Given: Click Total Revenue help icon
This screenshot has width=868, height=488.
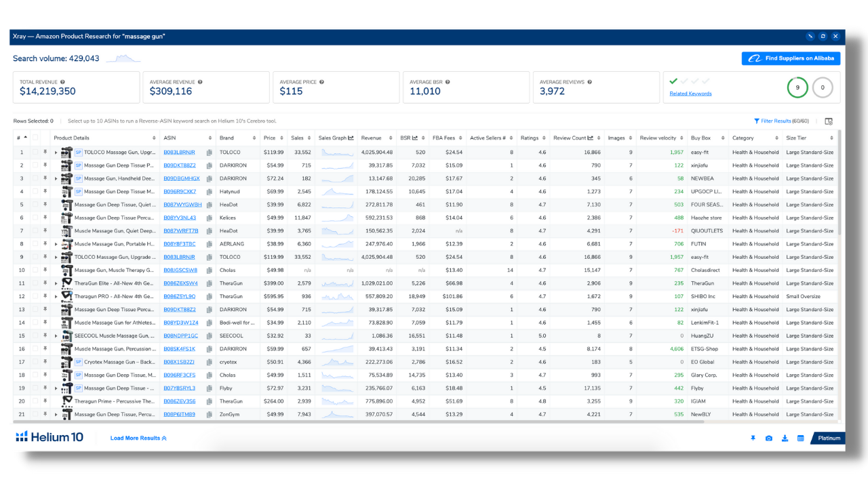Looking at the screenshot, I should coord(62,82).
